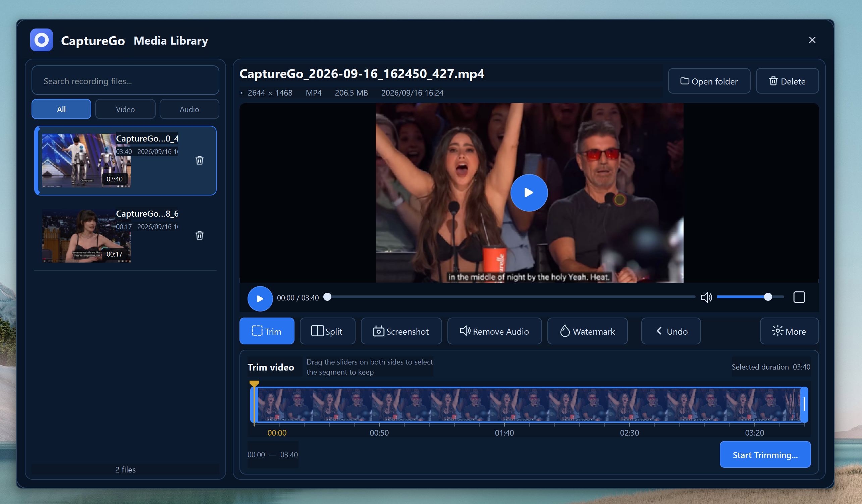Click the playback progress slider handle
862x504 pixels.
(x=327, y=296)
